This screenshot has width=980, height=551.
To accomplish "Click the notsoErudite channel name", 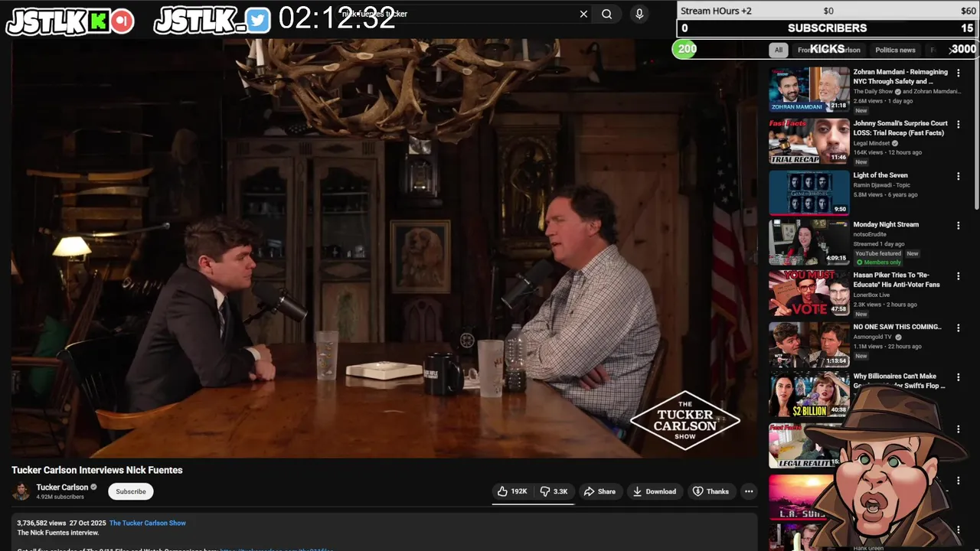I will (x=870, y=234).
